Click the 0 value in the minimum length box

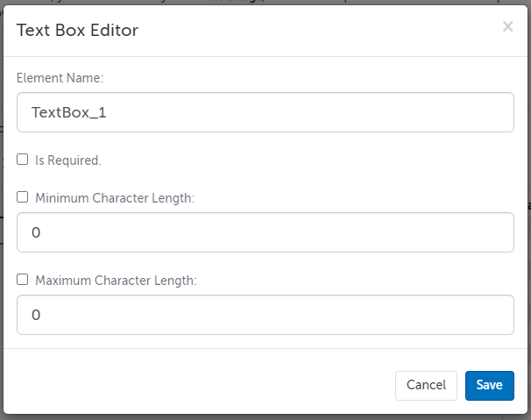(x=36, y=233)
